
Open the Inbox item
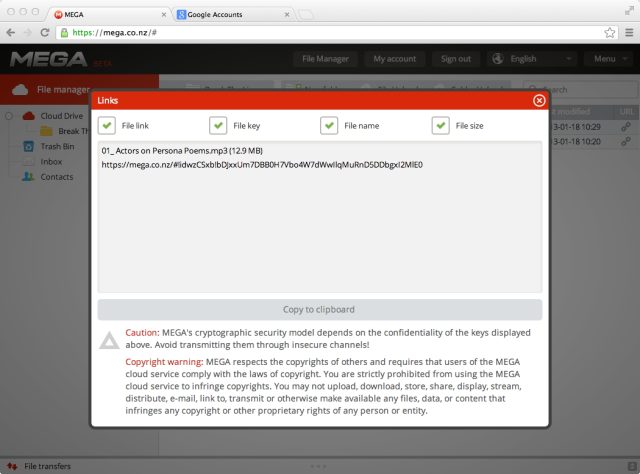[51, 162]
